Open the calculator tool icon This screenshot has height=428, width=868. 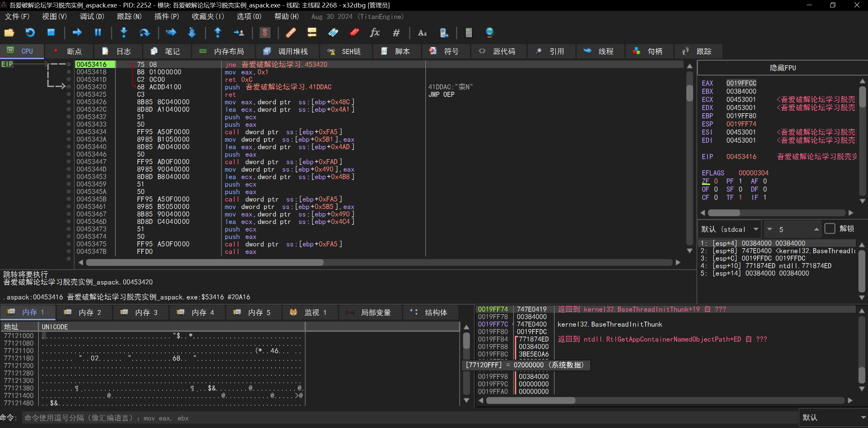[469, 33]
